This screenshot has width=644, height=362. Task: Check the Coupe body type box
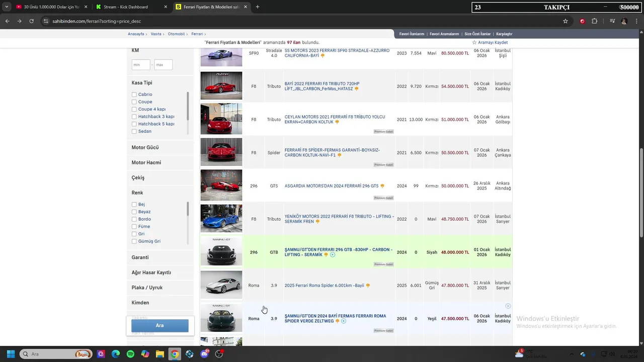[134, 102]
